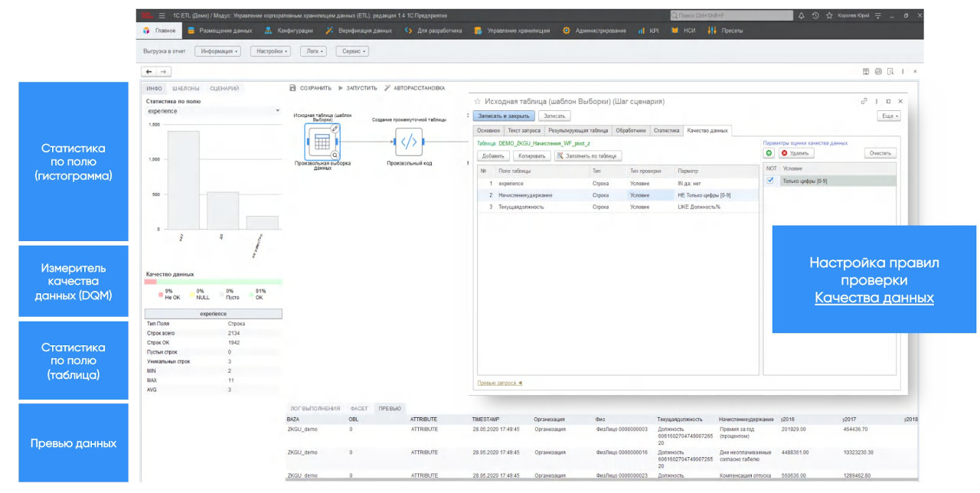The width and height of the screenshot is (980, 493).
Task: Switch to the 'Статистика' tab
Action: pos(666,131)
